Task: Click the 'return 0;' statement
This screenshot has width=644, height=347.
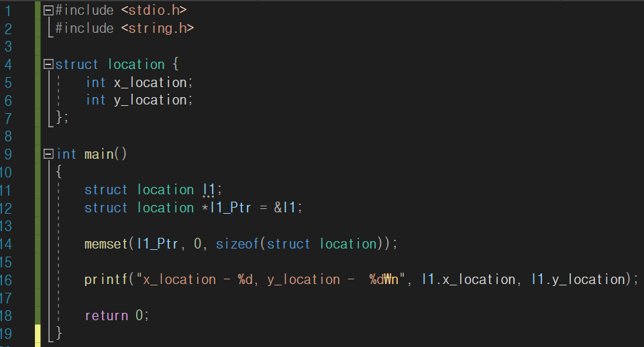Action: (117, 316)
